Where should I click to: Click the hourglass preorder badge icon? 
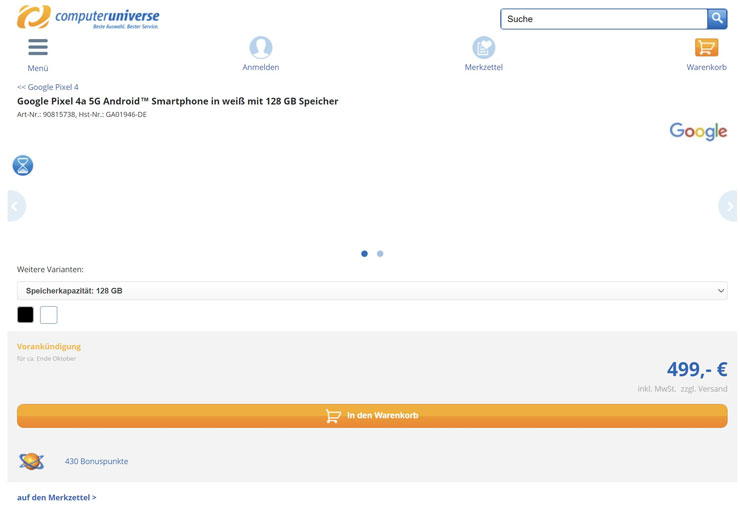coord(23,165)
